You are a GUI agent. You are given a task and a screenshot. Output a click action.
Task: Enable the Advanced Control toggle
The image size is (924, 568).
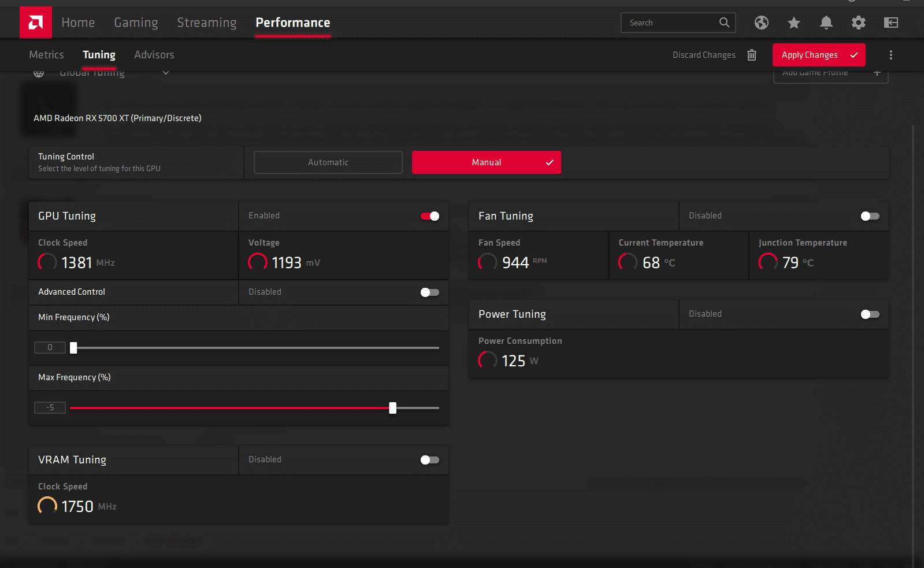coord(430,292)
